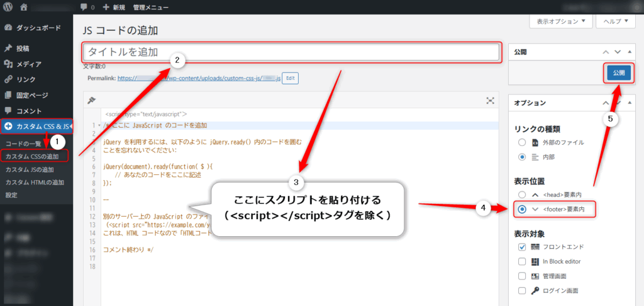Click the In Block editor icon
This screenshot has height=306, width=644.
pyautogui.click(x=535, y=261)
